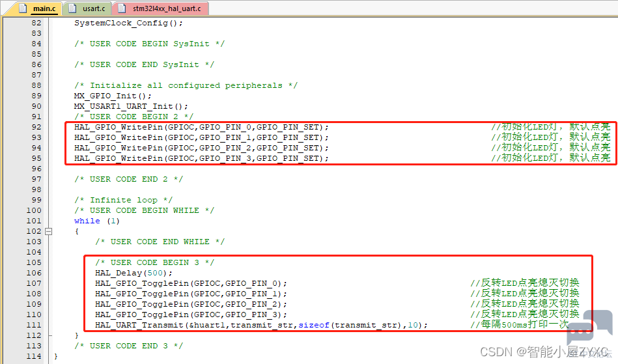This screenshot has width=618, height=364.
Task: Click the WritePin GPIO_PIN_3 line
Action: [x=201, y=158]
